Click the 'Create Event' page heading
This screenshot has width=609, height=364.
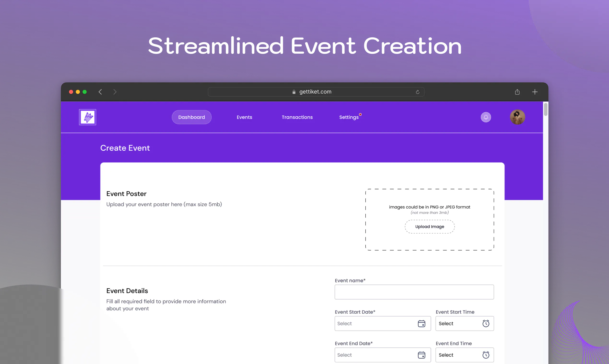coord(125,148)
